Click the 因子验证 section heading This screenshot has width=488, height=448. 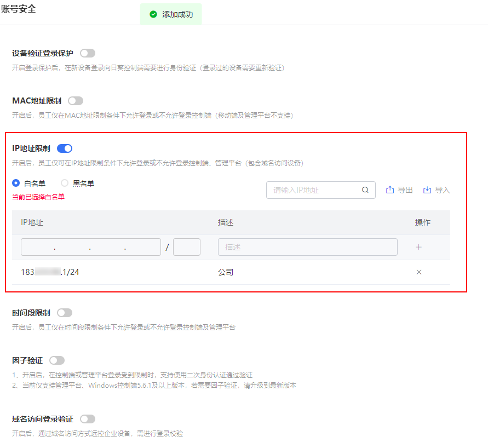(x=27, y=360)
